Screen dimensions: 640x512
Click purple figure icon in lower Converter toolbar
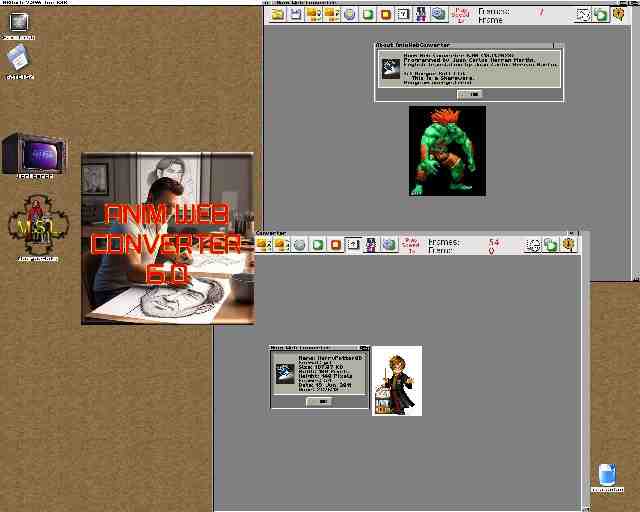pyautogui.click(x=371, y=245)
